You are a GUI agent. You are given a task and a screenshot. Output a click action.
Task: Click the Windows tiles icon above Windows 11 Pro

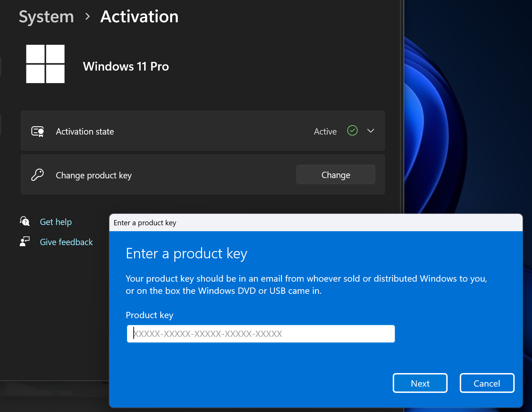coord(45,64)
